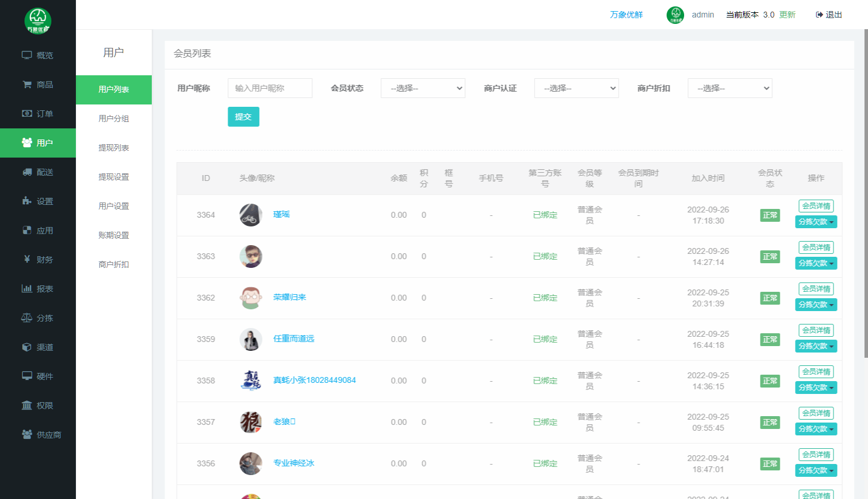Expand the 商户折扣 dropdown filter
868x499 pixels.
[730, 88]
